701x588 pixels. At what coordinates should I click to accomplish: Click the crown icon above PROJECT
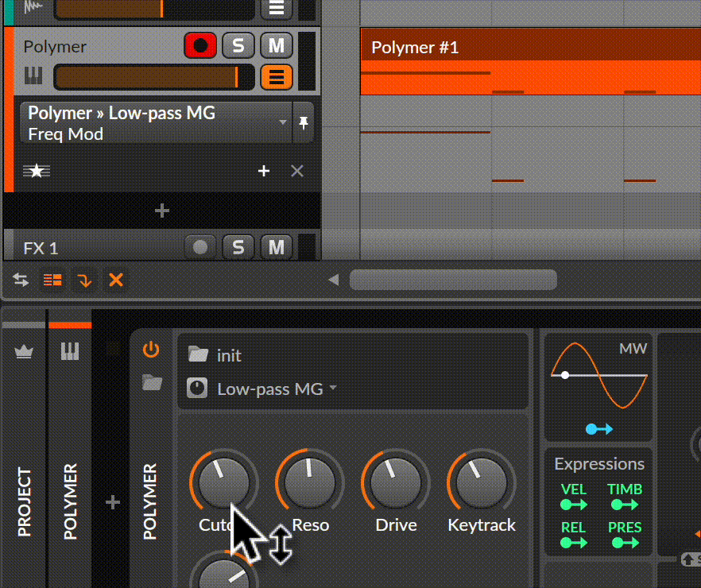[24, 352]
